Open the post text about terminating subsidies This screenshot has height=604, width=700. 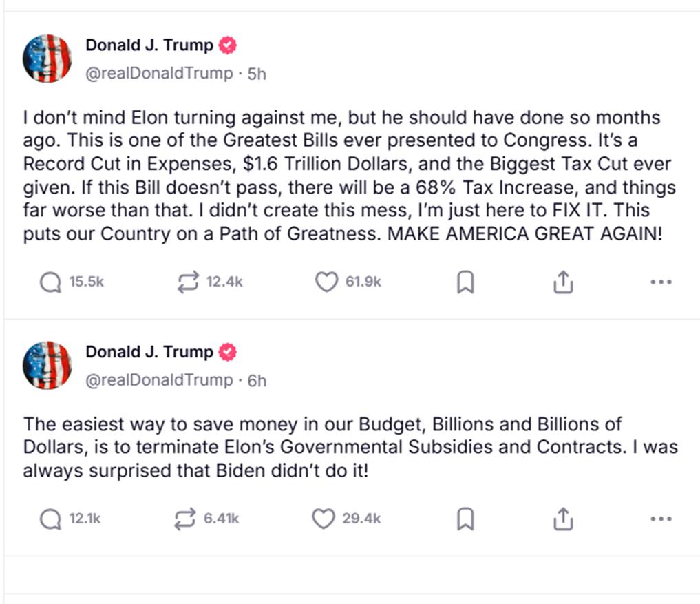coord(350,448)
